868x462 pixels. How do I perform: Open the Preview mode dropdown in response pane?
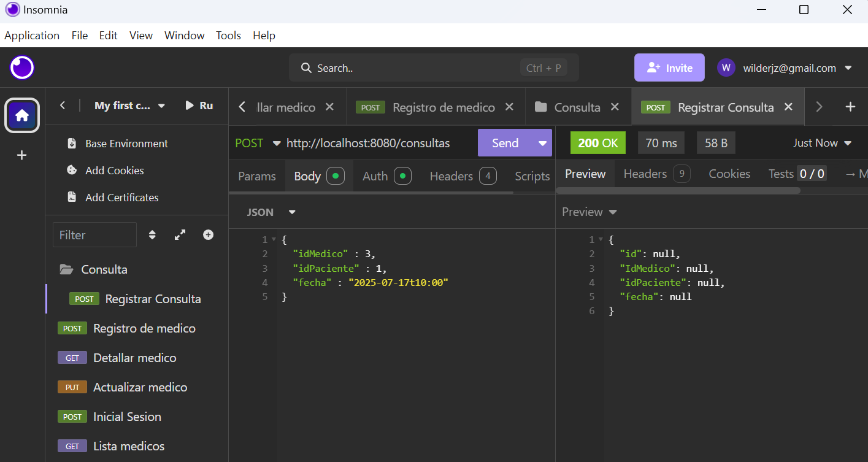[590, 212]
